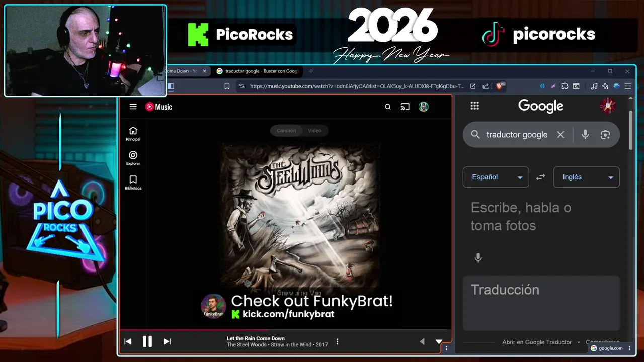Click the cast to TV icon

405,107
